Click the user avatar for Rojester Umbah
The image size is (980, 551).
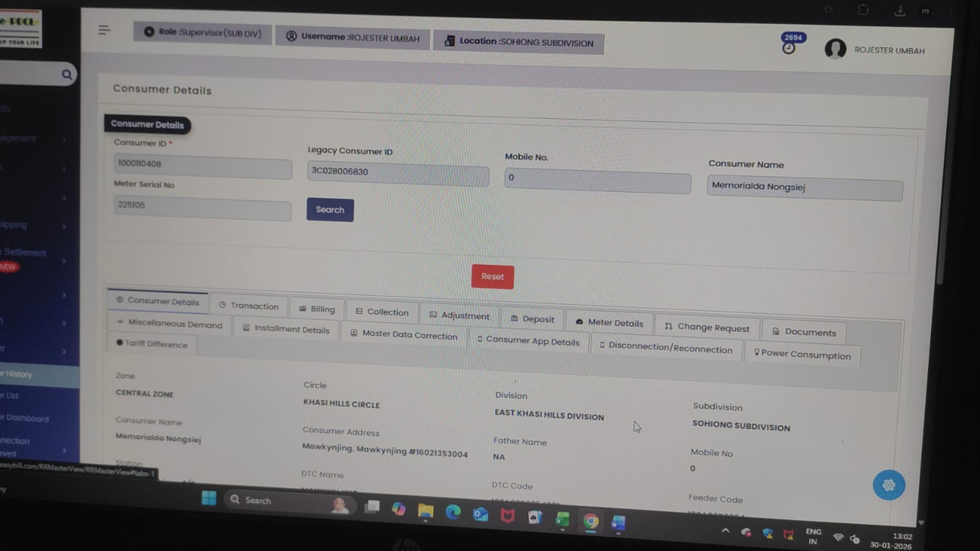point(835,49)
